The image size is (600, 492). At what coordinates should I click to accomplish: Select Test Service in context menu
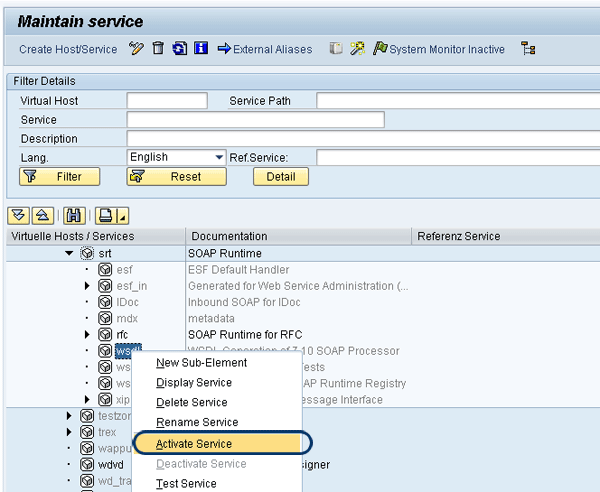[x=187, y=484]
